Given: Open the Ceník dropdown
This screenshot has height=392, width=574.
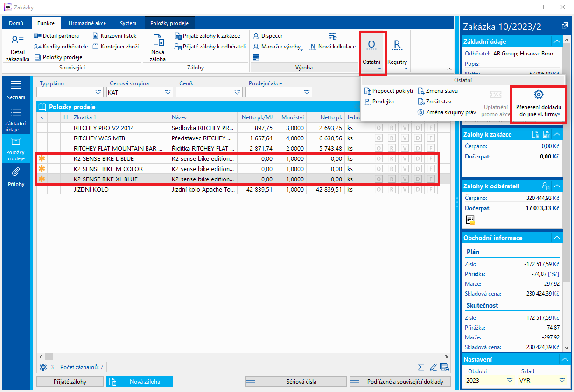Looking at the screenshot, I should tap(238, 92).
